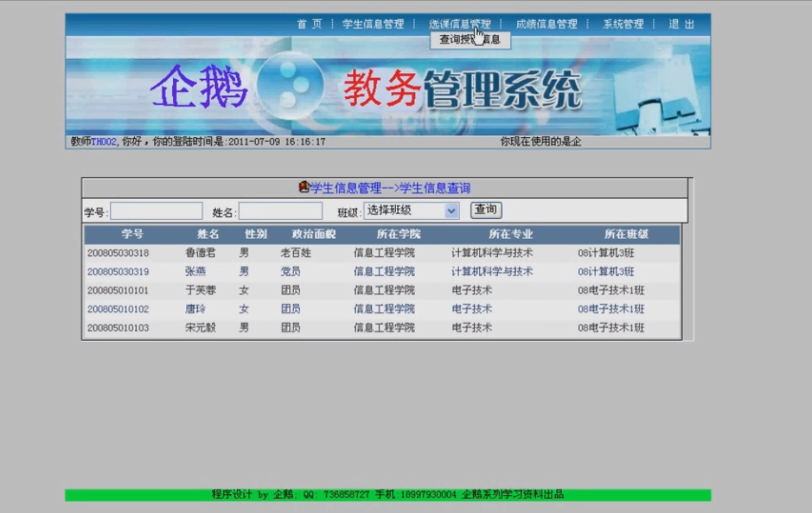Click the 查询 search button
812x513 pixels.
(485, 210)
